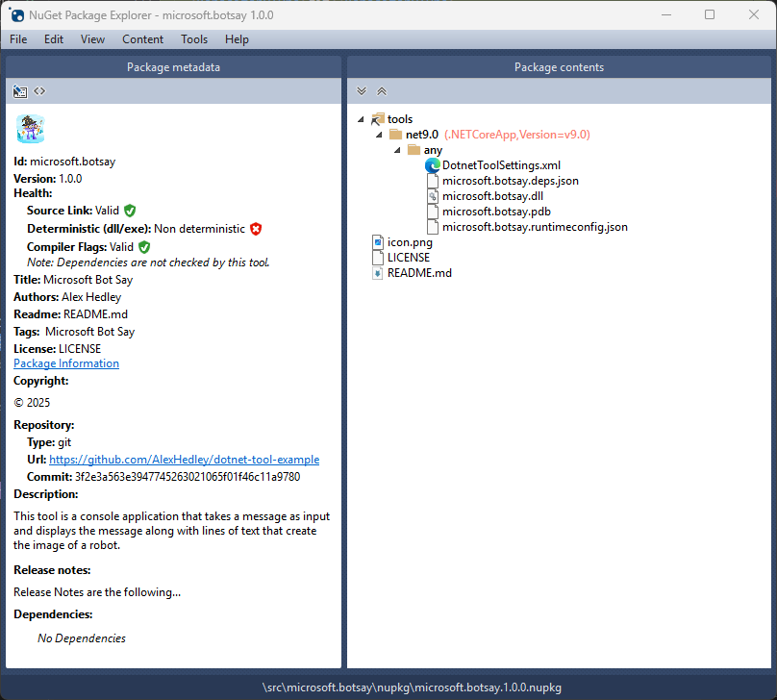The width and height of the screenshot is (777, 700).
Task: Collapse the net9.0 tree node arrow
Action: (379, 135)
